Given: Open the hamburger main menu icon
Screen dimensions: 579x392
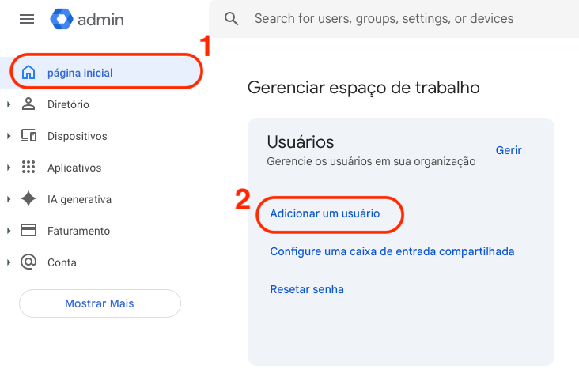Looking at the screenshot, I should point(27,19).
